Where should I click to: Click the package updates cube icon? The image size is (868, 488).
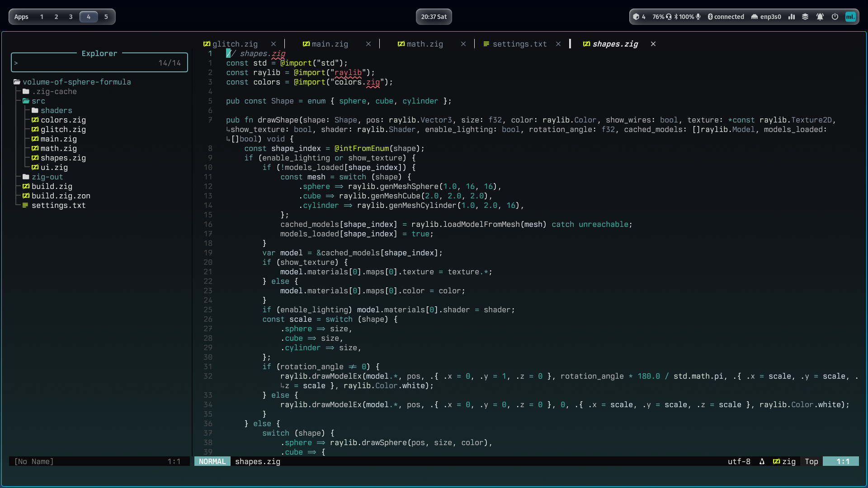click(x=637, y=17)
